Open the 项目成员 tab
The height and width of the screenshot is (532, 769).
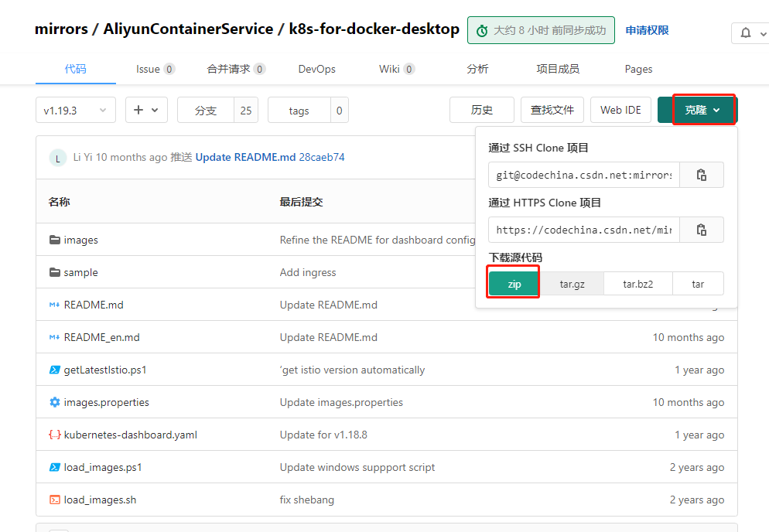[558, 69]
